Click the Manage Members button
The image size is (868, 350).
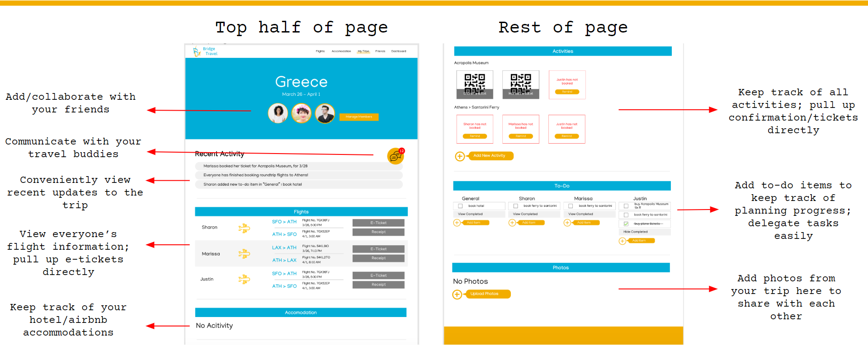tap(359, 117)
